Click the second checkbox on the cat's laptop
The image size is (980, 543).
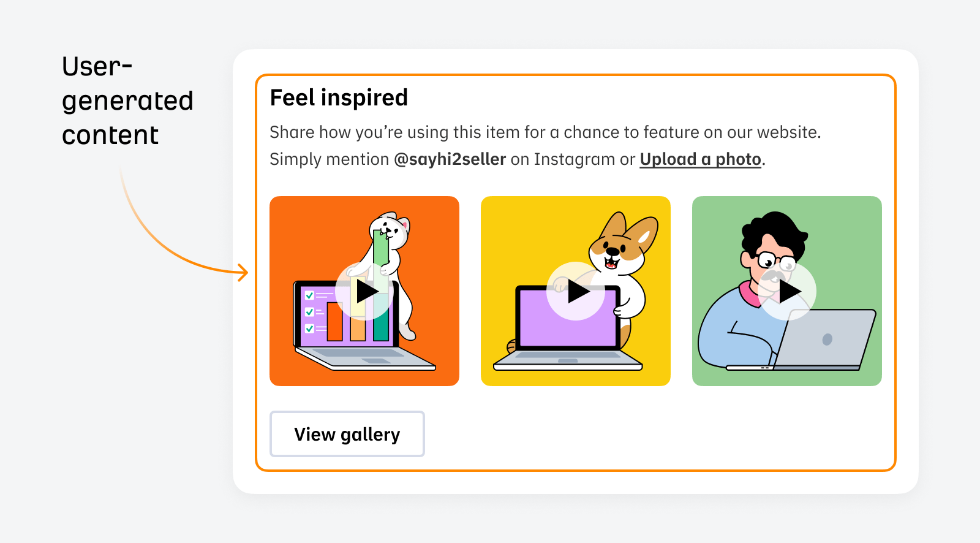click(309, 311)
